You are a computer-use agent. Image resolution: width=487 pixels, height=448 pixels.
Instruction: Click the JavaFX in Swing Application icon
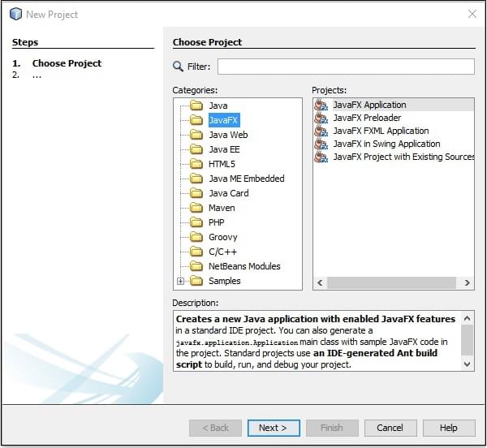(x=321, y=144)
